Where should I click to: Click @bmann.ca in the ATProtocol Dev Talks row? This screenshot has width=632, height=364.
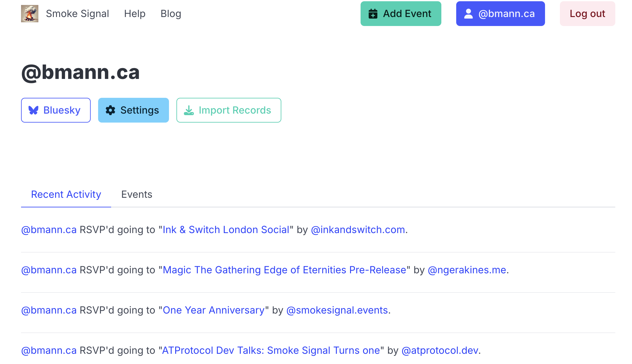[49, 350]
